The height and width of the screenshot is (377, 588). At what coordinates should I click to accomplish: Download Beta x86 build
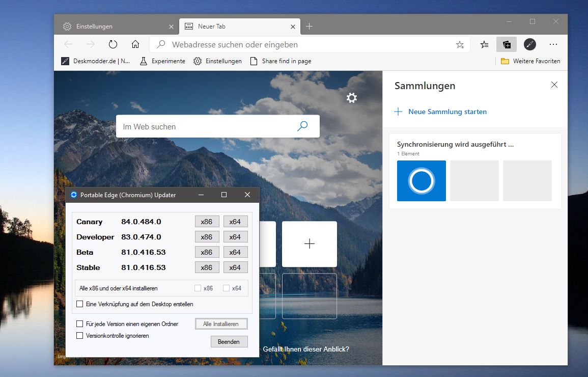click(207, 253)
